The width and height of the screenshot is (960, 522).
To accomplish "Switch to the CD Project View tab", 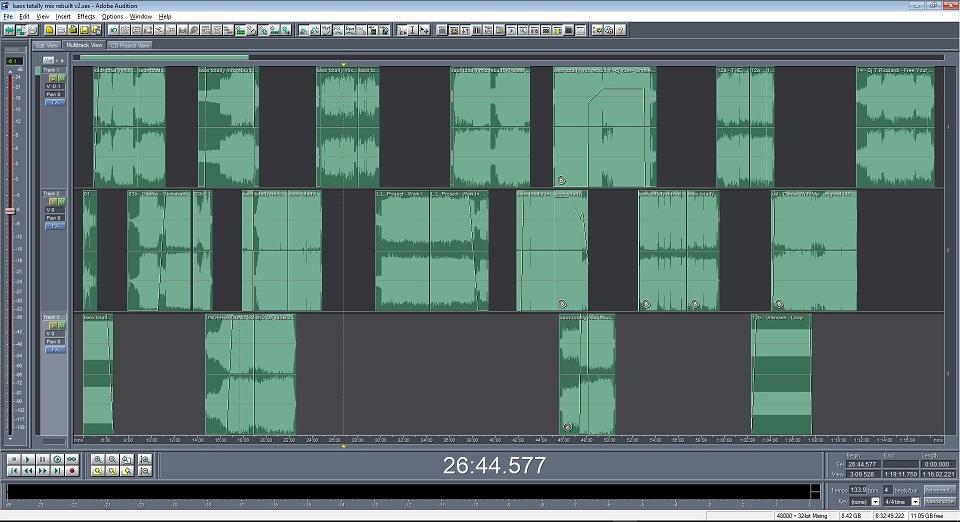I will tap(130, 45).
